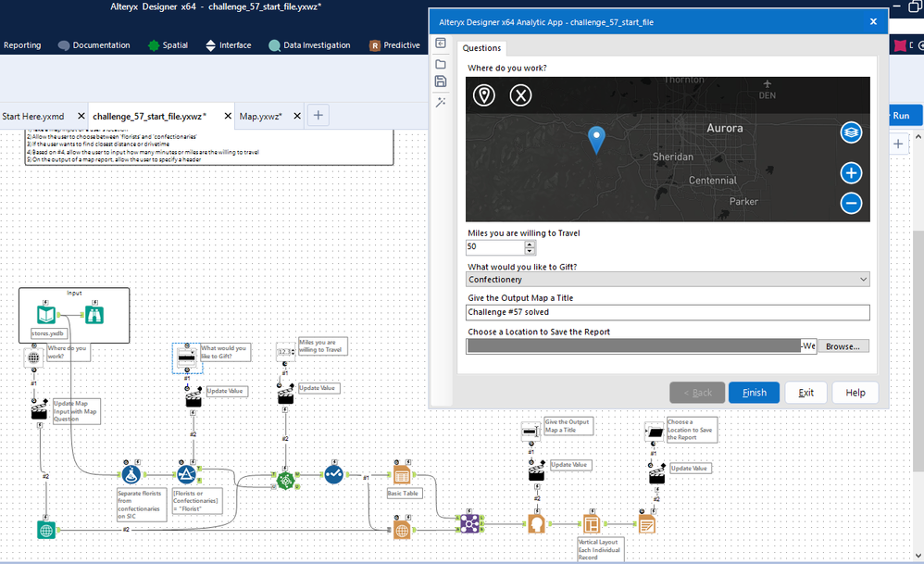The image size is (924, 564).
Task: Open the Data Investigation tool palette
Action: pos(309,45)
